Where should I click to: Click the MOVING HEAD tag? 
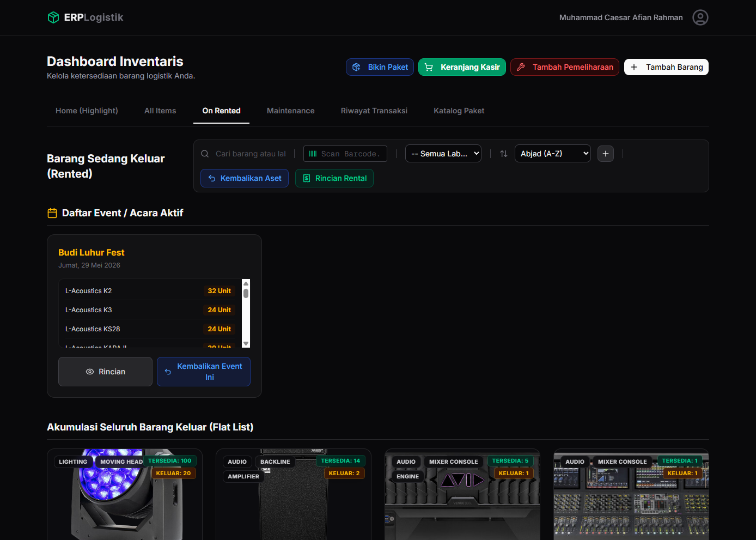coord(121,462)
